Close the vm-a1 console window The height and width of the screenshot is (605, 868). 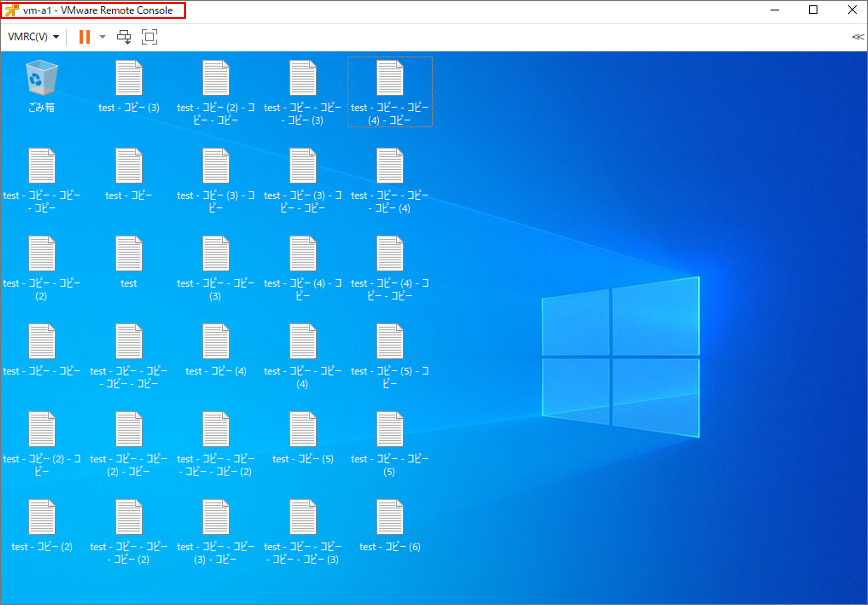[852, 10]
